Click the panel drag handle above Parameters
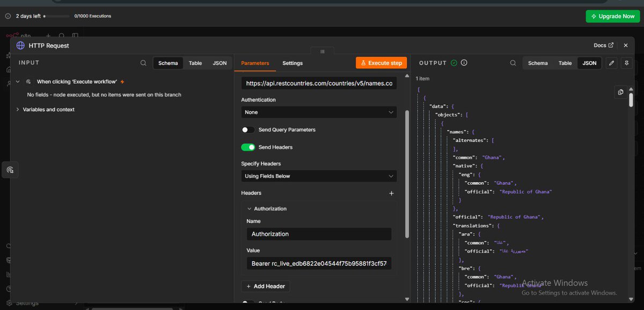Image resolution: width=644 pixels, height=310 pixels. (322, 52)
